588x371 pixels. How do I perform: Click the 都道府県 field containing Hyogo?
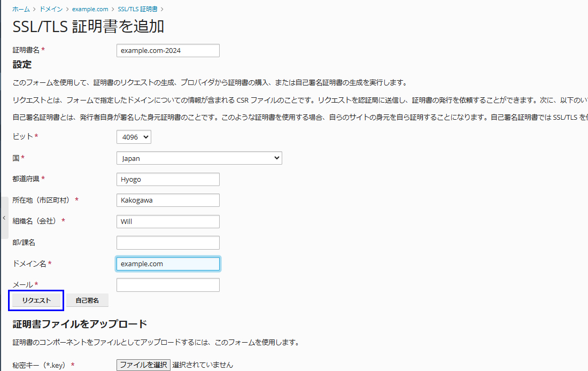(x=168, y=180)
